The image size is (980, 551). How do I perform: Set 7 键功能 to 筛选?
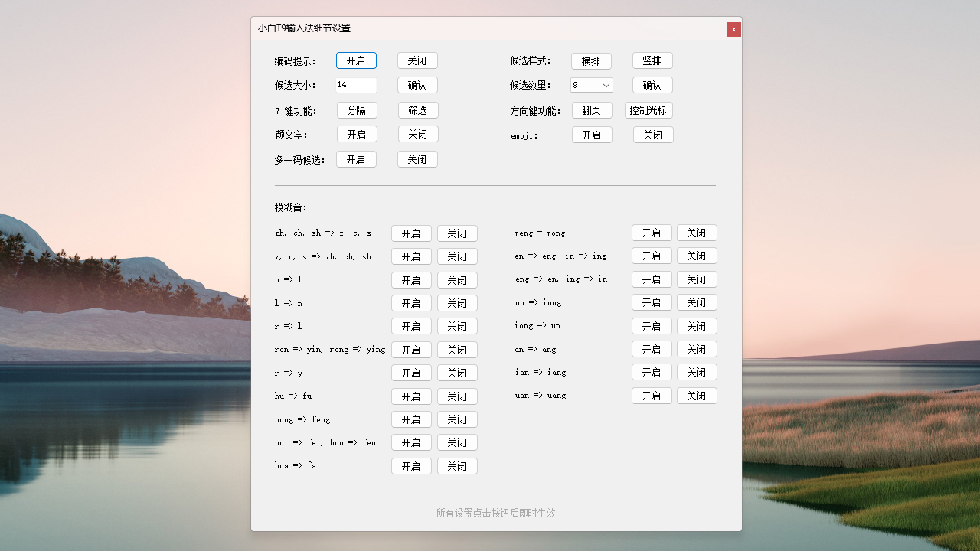(418, 110)
